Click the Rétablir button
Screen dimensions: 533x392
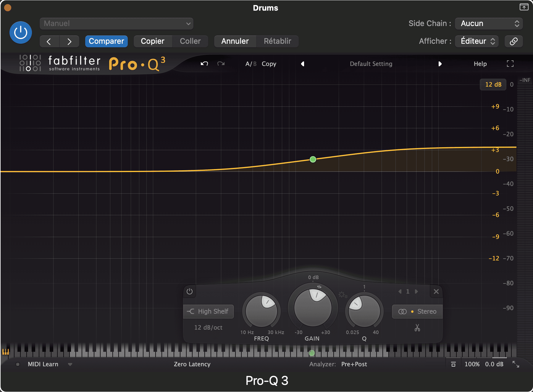(277, 41)
